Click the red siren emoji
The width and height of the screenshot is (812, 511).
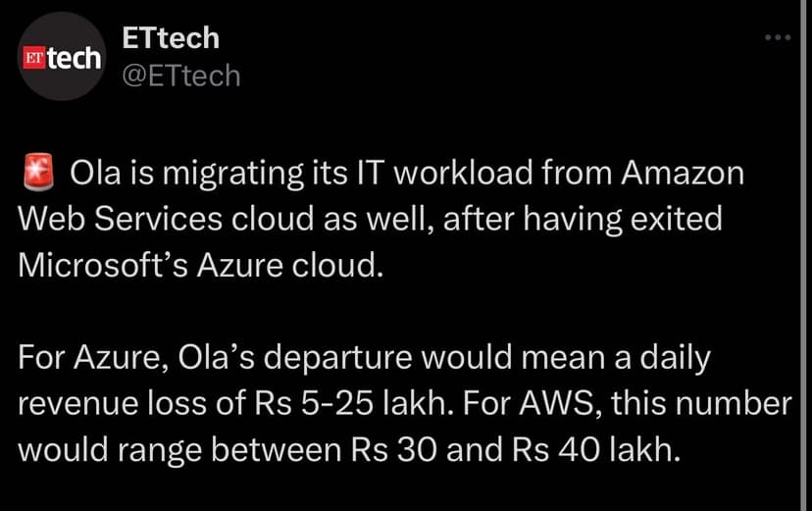click(x=35, y=176)
